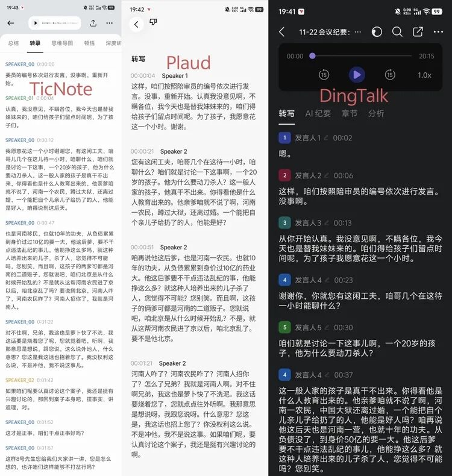
Task: Open the share/upload icon in TicNote
Action: click(93, 23)
